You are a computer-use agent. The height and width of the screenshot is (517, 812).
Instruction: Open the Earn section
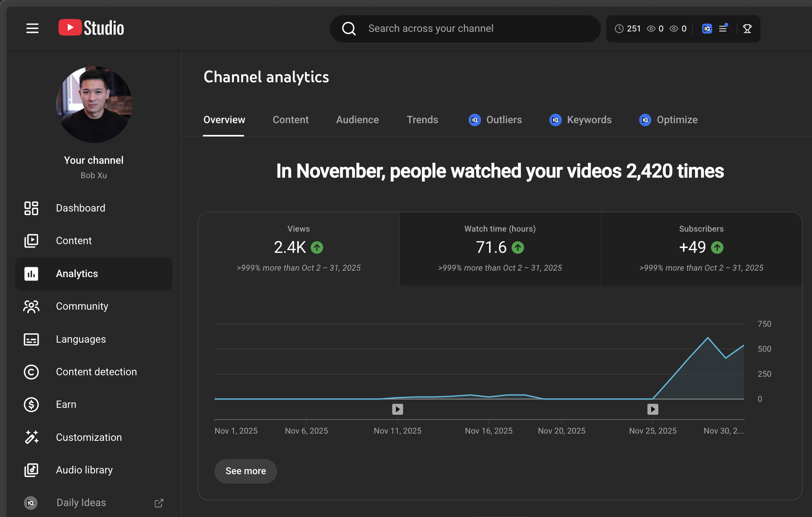[x=66, y=404]
